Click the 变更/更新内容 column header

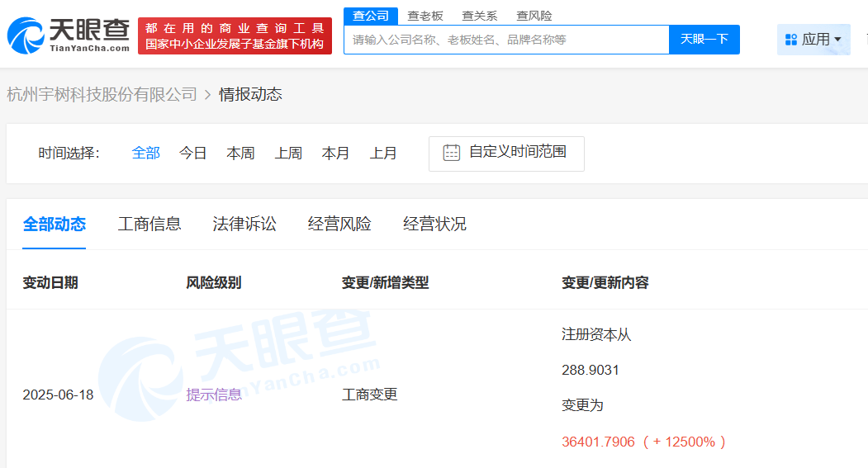coord(605,282)
